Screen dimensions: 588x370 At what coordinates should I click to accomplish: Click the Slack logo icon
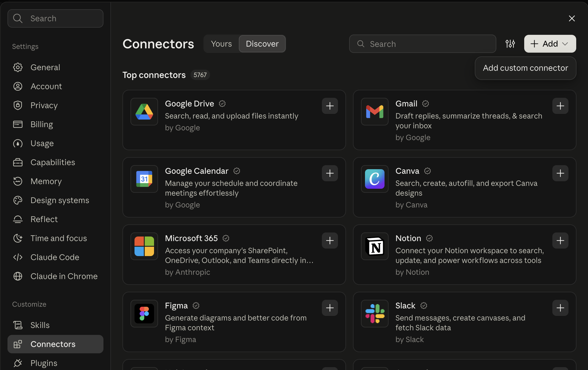click(x=375, y=314)
